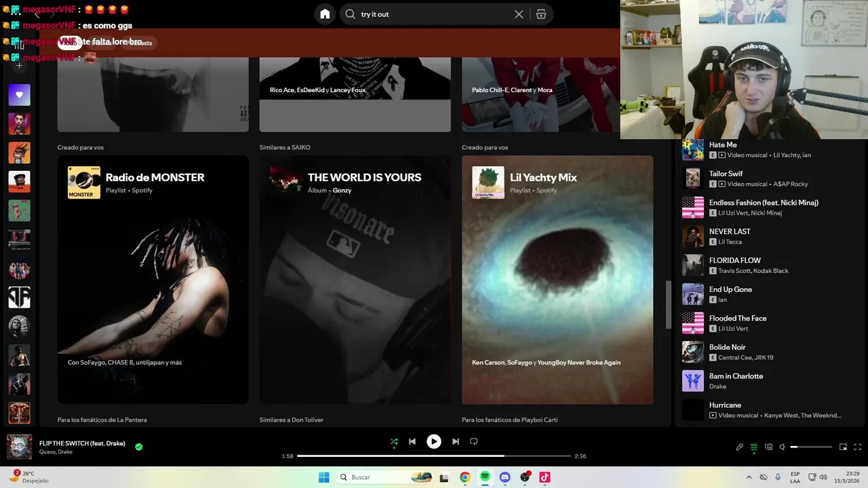Open TikTok app from taskbar
Screen dimensions: 868x488
tap(545, 477)
